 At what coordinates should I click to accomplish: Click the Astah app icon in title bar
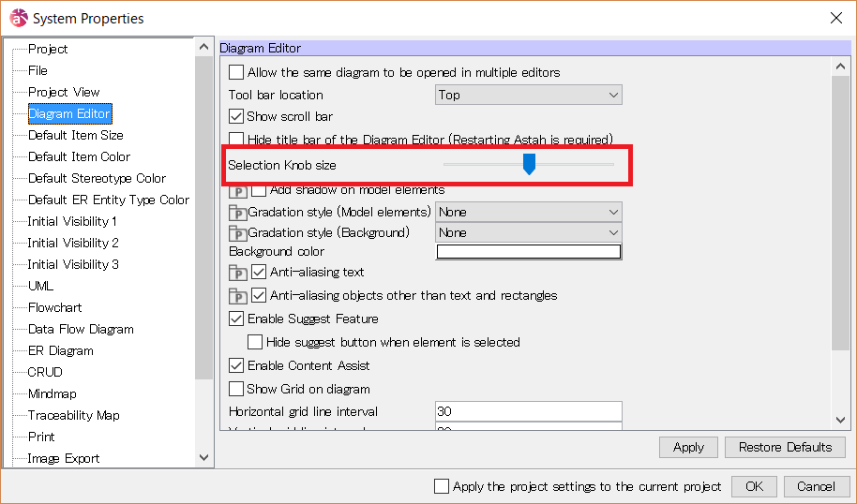(x=18, y=18)
